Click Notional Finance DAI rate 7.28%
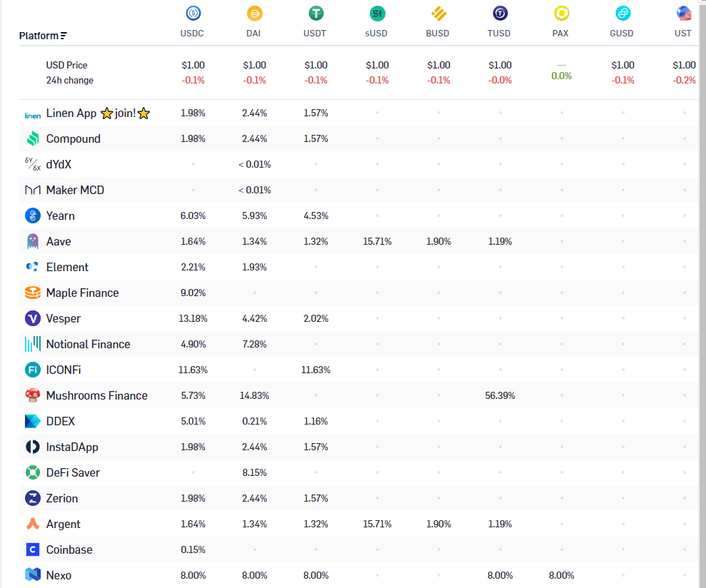This screenshot has height=588, width=706. (x=254, y=344)
